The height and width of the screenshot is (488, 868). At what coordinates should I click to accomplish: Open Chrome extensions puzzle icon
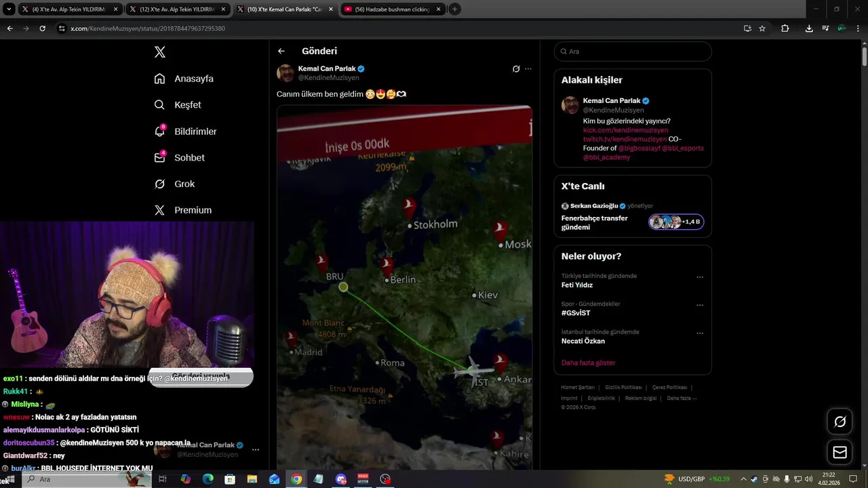point(785,28)
